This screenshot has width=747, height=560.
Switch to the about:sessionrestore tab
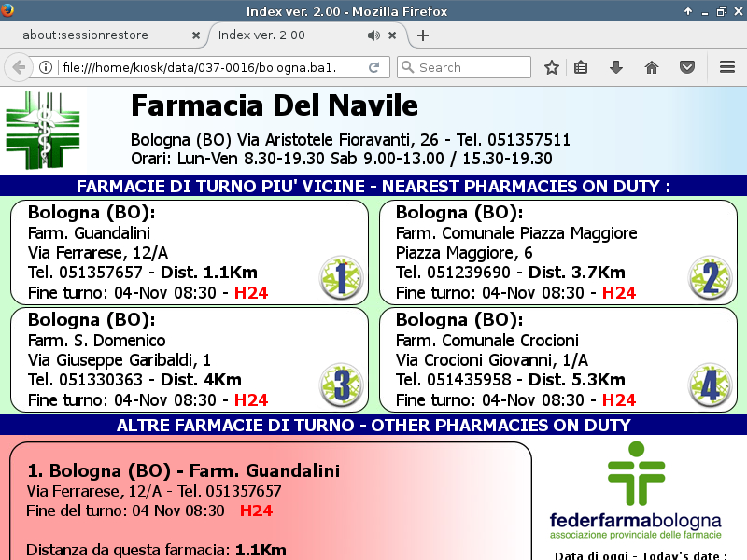[98, 35]
